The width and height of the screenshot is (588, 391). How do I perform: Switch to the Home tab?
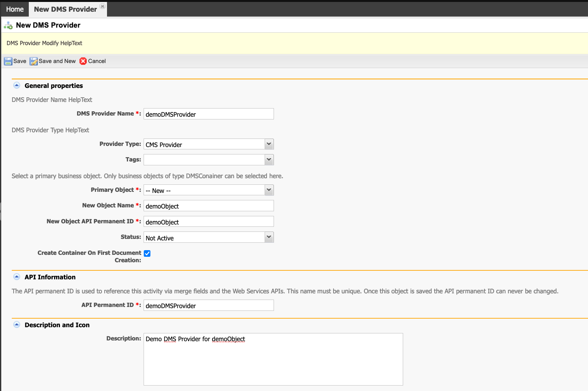[15, 9]
